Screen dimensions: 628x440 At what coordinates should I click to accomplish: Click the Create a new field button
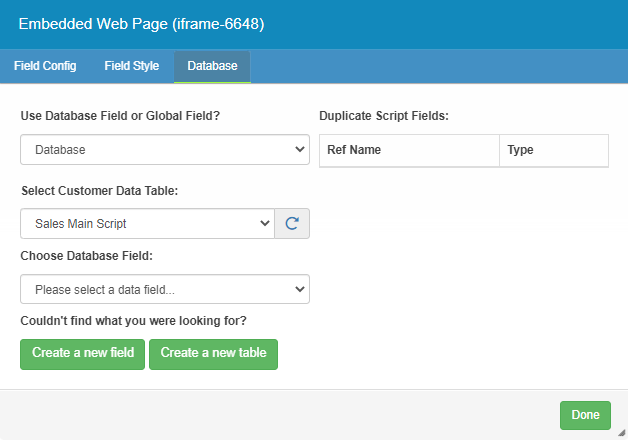[x=83, y=353]
